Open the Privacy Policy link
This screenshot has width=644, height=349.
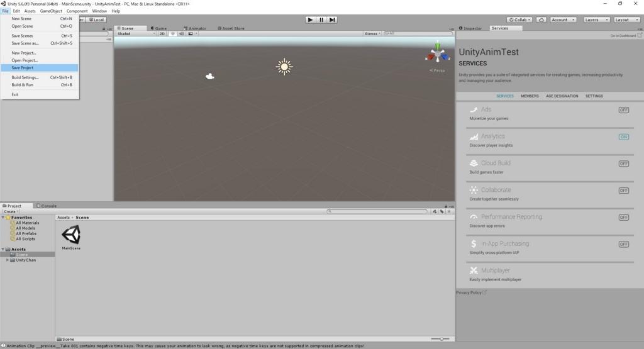pos(471,292)
